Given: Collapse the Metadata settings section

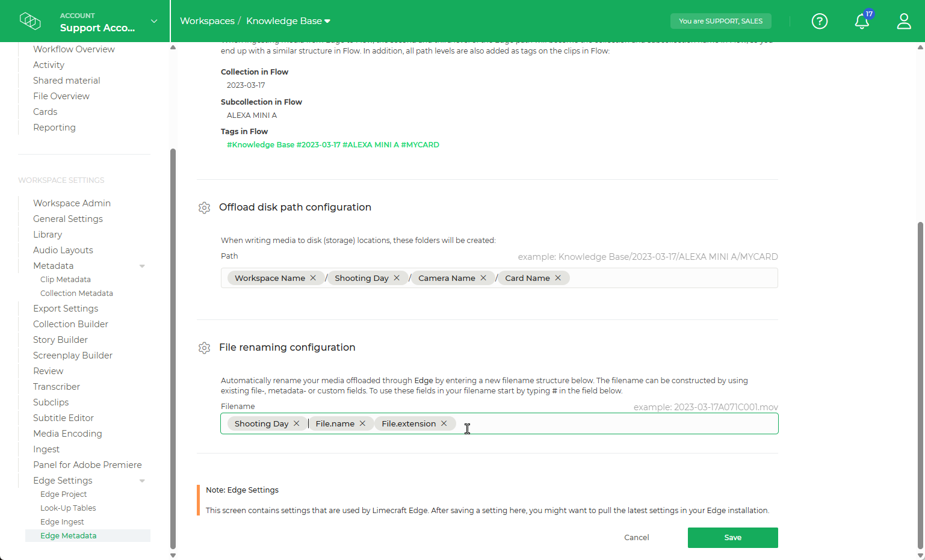Looking at the screenshot, I should click(x=142, y=265).
